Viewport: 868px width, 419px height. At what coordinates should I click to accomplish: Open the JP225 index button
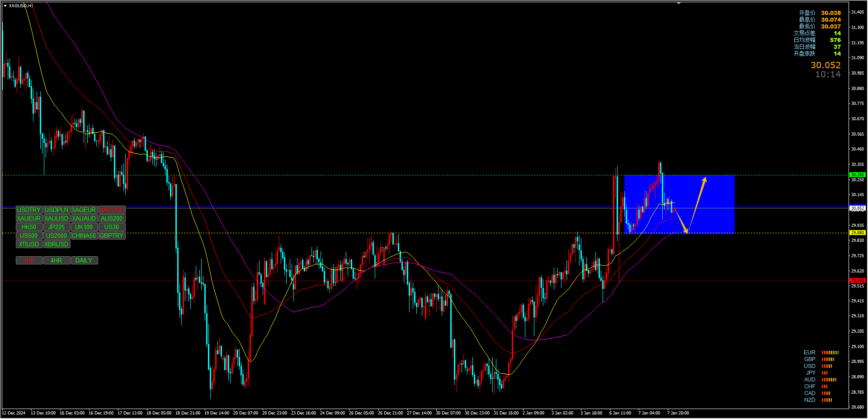pyautogui.click(x=57, y=227)
